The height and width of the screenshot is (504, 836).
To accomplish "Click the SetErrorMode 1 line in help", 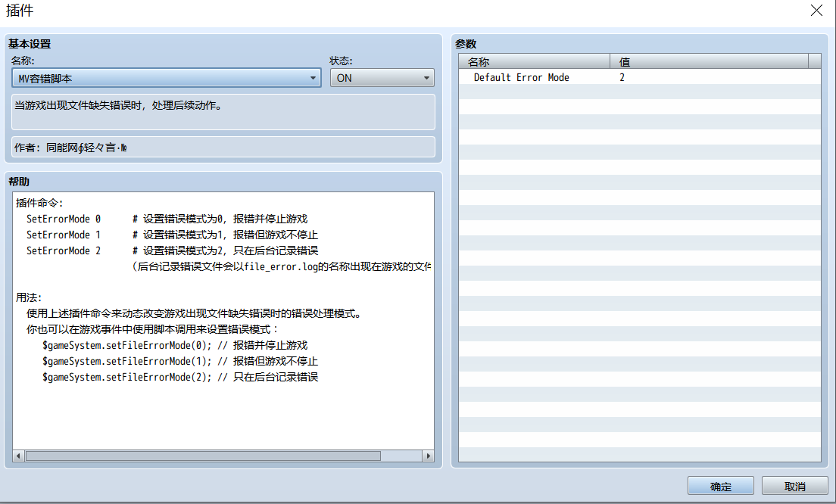I will click(172, 235).
